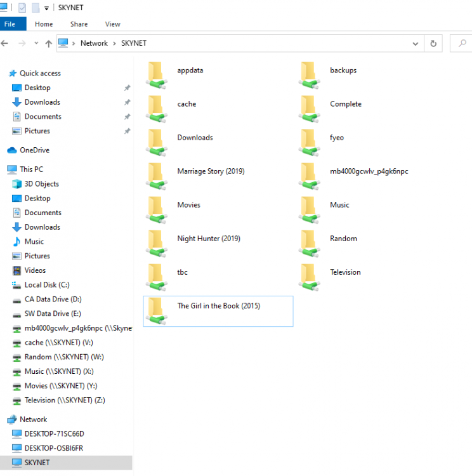Switch to the Share ribbon tab

(79, 24)
